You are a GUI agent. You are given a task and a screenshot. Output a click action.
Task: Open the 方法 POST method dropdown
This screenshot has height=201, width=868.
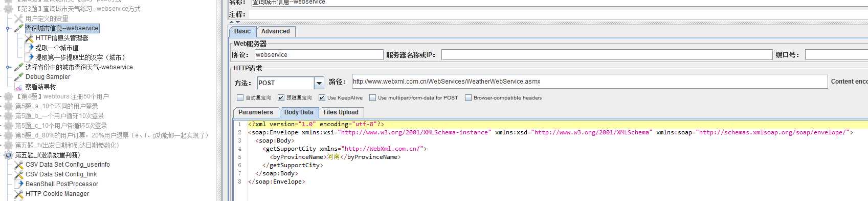pyautogui.click(x=319, y=83)
